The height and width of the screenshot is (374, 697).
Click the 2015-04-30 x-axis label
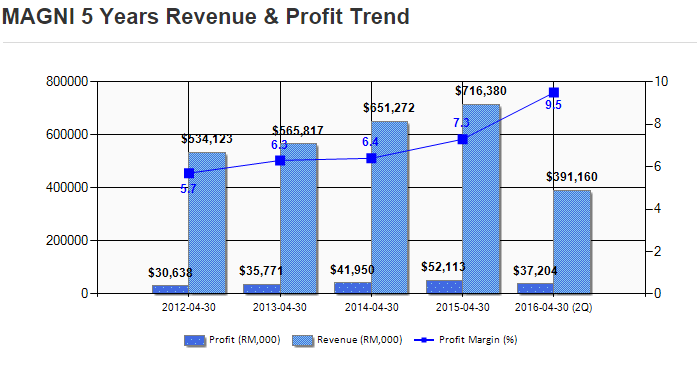(x=462, y=307)
